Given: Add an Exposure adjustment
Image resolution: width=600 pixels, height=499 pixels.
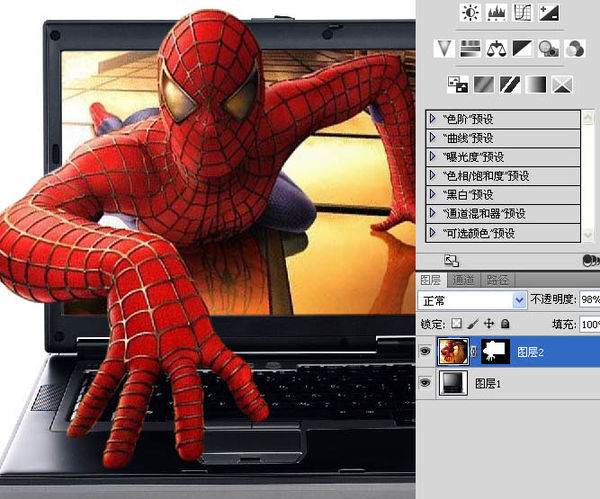Looking at the screenshot, I should click(548, 13).
